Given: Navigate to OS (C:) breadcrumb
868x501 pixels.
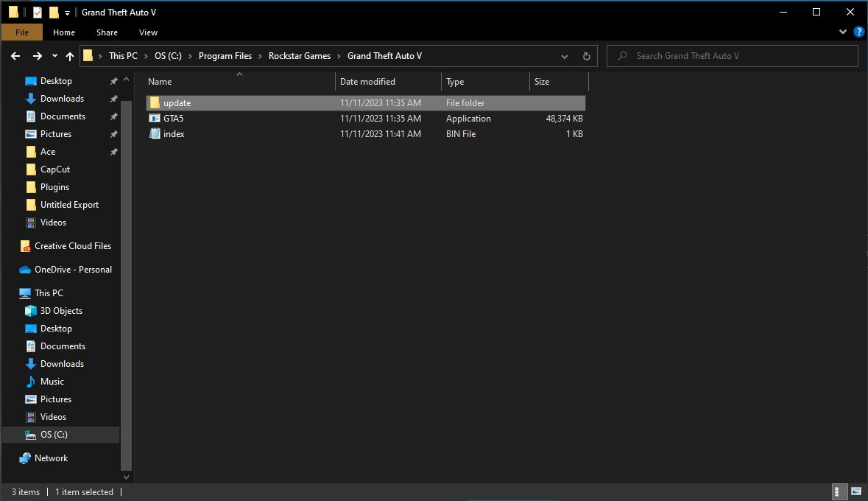Looking at the screenshot, I should 168,56.
